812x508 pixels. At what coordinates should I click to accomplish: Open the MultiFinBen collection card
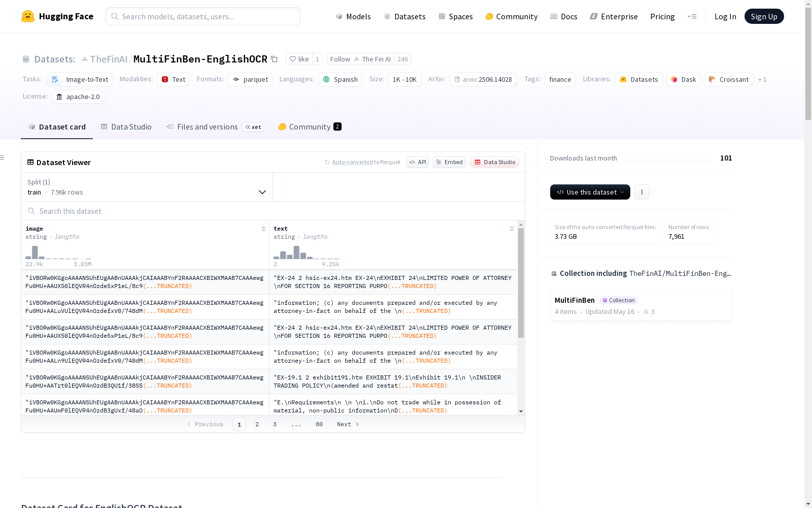pos(641,305)
